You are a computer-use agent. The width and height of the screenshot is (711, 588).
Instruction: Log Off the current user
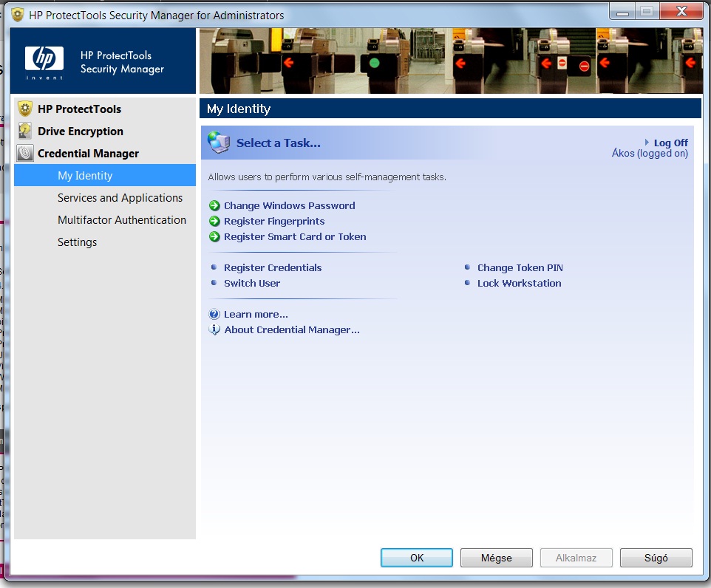pyautogui.click(x=670, y=143)
